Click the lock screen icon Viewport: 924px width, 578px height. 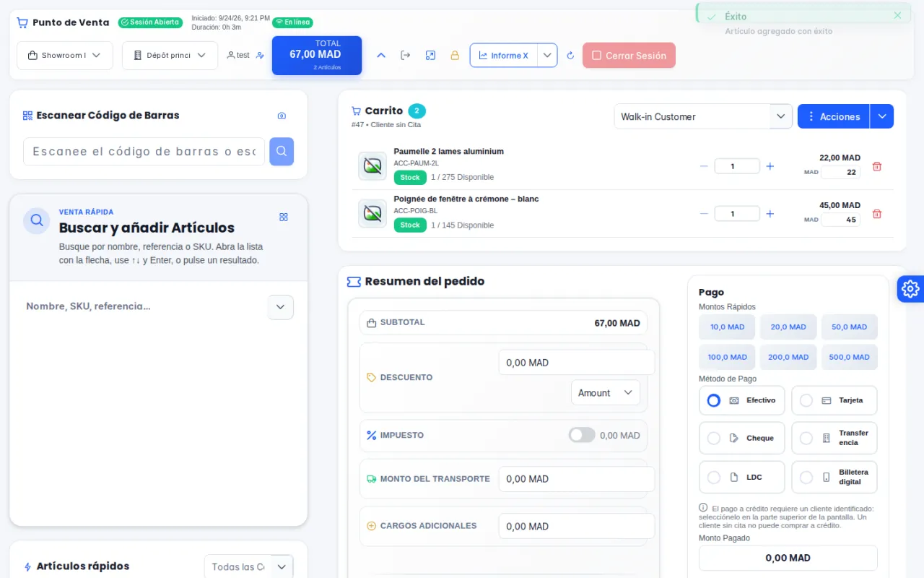tap(455, 56)
